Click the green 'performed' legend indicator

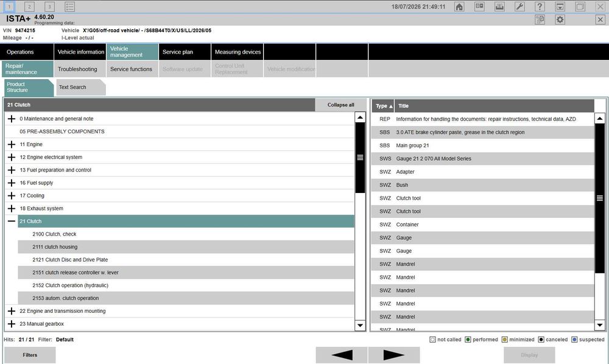click(x=468, y=340)
